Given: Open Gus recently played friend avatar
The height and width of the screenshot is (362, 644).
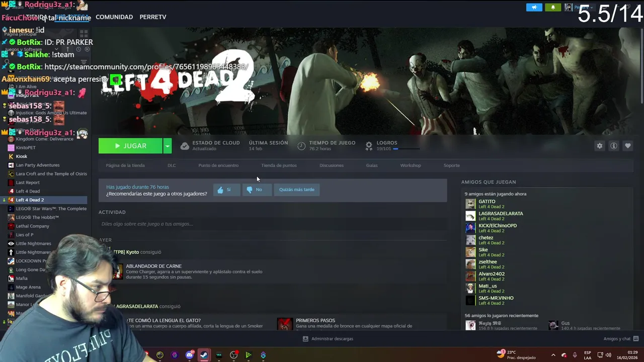Looking at the screenshot, I should click(553, 325).
